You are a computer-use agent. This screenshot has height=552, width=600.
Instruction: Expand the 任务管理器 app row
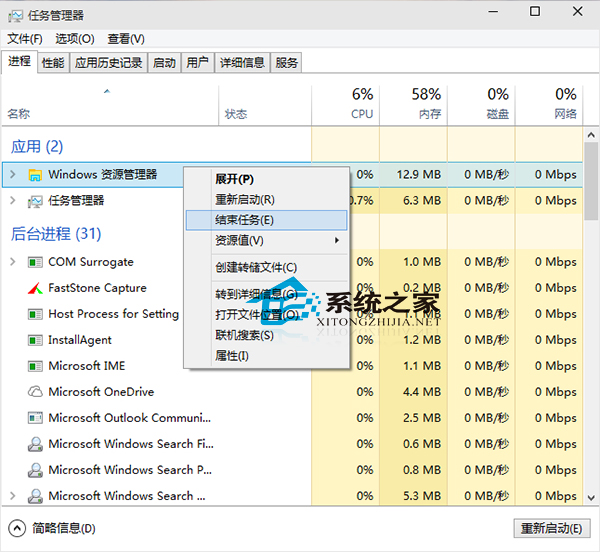(13, 200)
